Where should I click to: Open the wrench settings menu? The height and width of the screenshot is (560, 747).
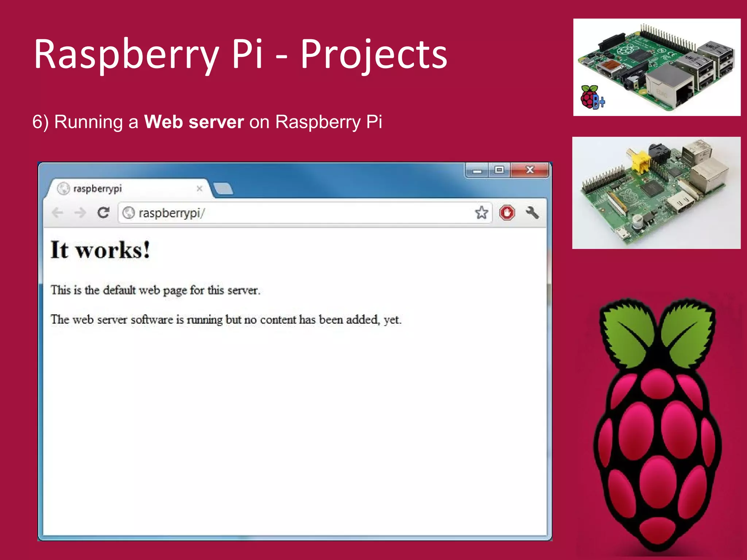coord(532,213)
